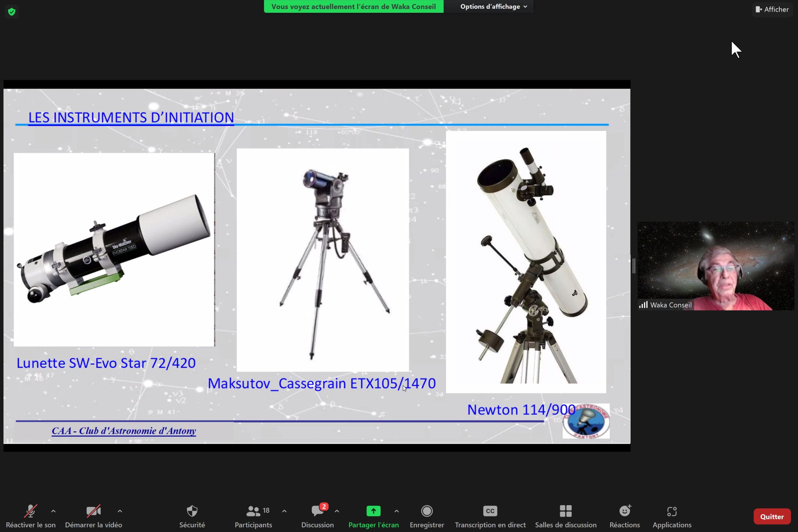Click the unread chat badge 2
The height and width of the screenshot is (532, 798).
[x=324, y=506]
